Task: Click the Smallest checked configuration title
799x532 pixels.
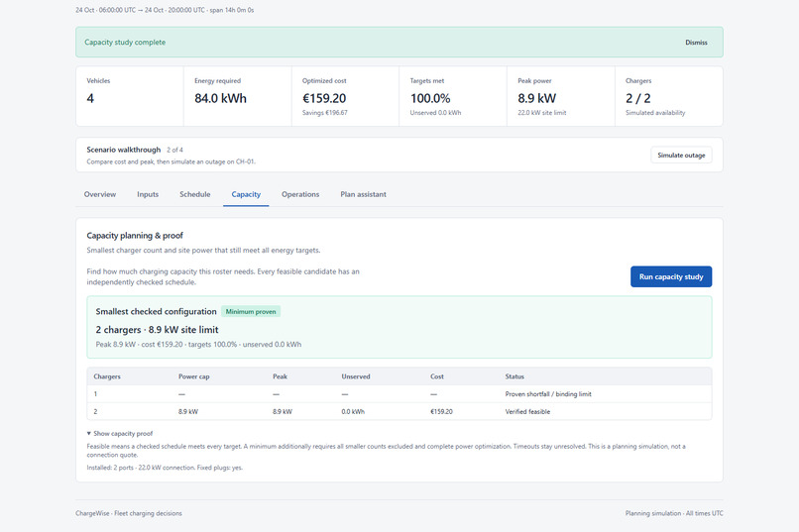Action: point(156,311)
